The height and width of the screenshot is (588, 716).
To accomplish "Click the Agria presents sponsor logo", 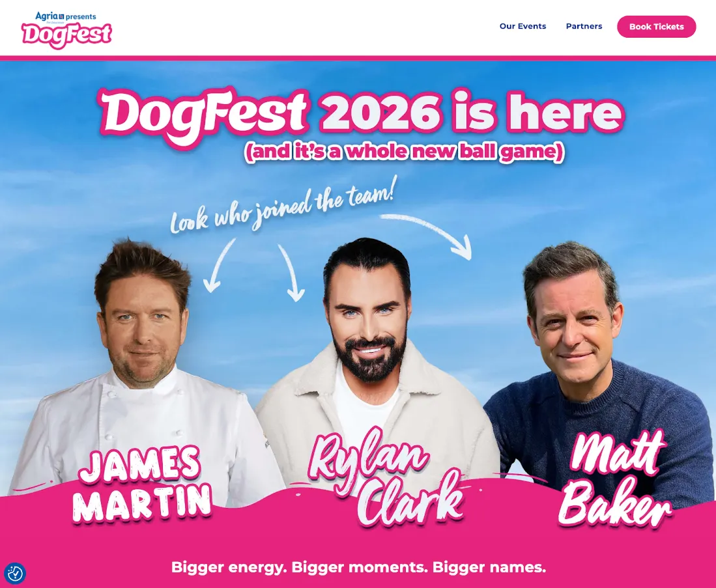I will coord(66,16).
